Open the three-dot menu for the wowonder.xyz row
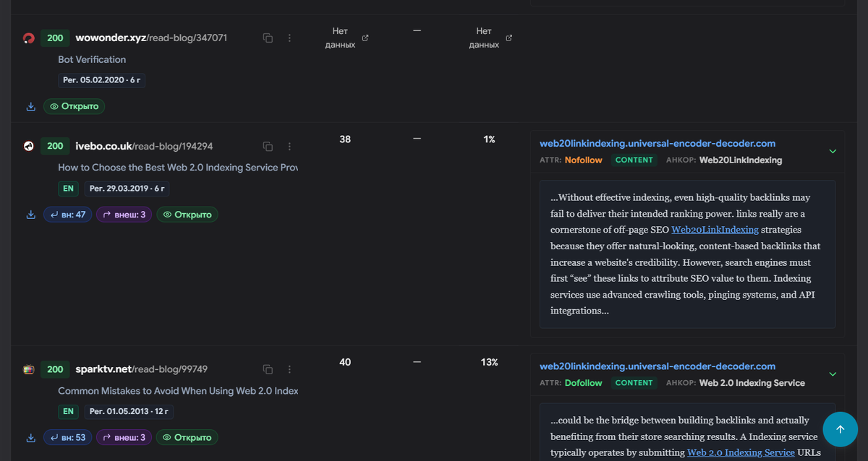The height and width of the screenshot is (461, 868). 289,38
